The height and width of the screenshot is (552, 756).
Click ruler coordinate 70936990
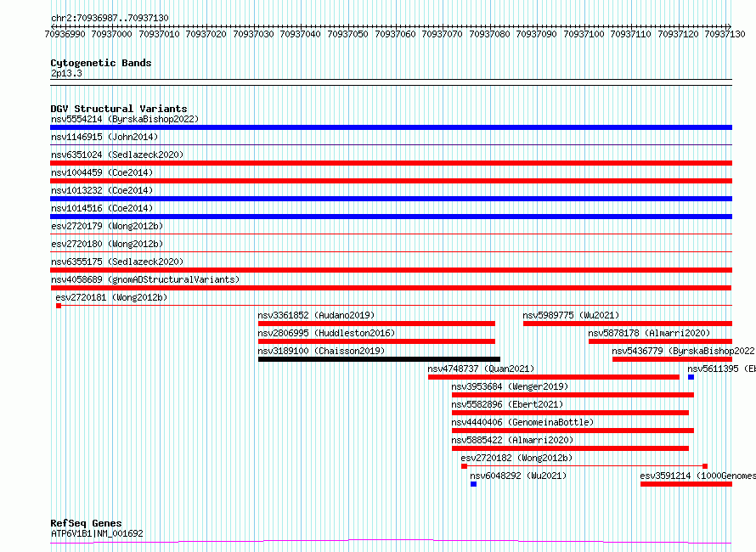[x=65, y=34]
